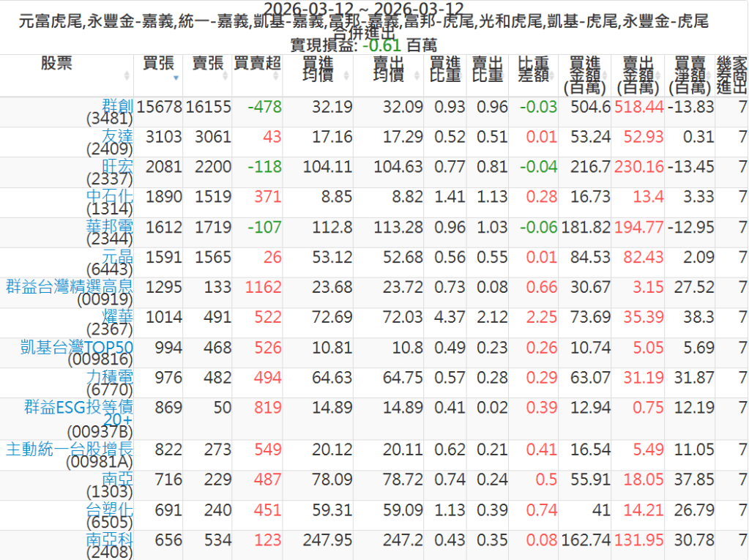This screenshot has width=749, height=560.
Task: Open 凱基台灣TOP50 (009816) ETF link
Action: pos(77,346)
